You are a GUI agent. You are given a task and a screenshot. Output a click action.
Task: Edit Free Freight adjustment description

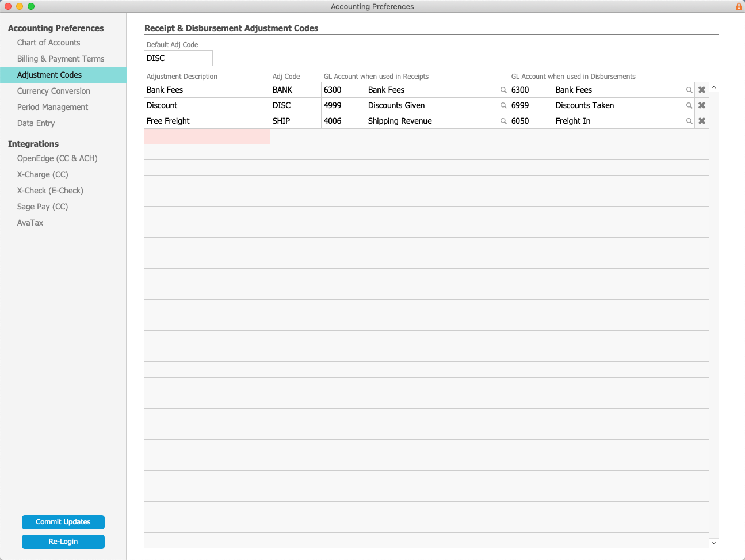pos(207,121)
